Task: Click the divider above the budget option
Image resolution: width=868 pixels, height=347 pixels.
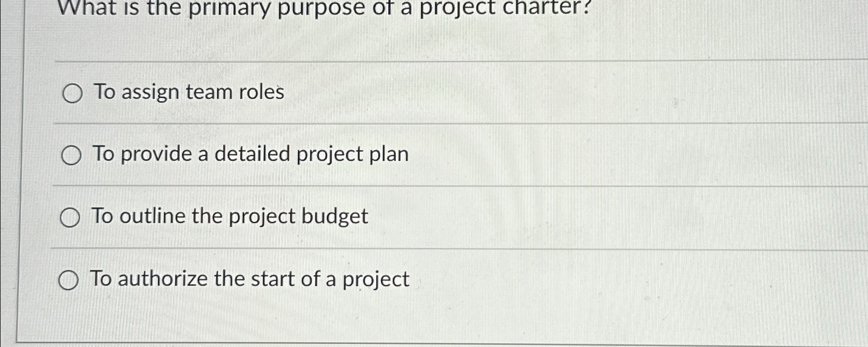Action: point(416,185)
